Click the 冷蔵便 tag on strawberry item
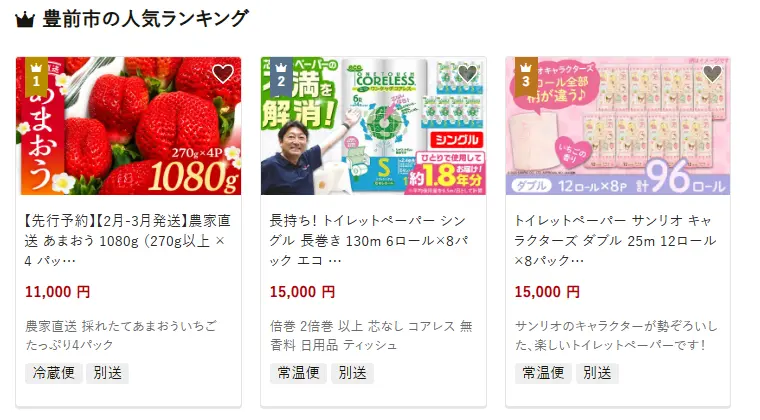 [x=53, y=373]
